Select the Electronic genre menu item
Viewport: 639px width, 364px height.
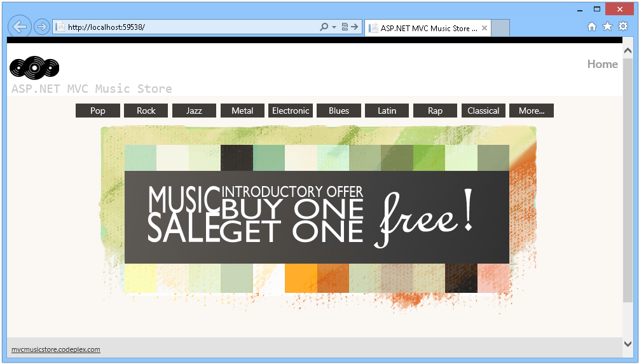point(291,111)
